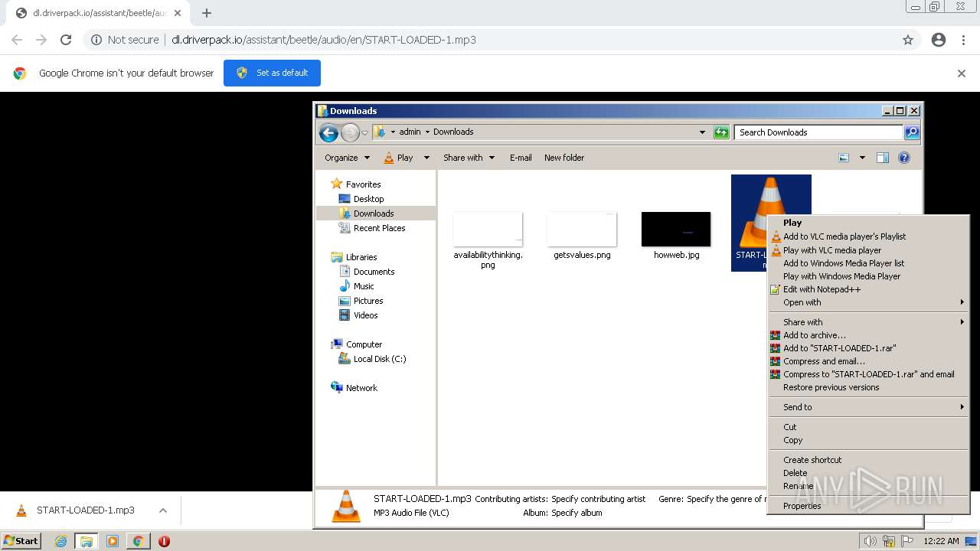This screenshot has height=551, width=980.
Task: Choose Play with Windows Media Player
Action: coord(841,276)
